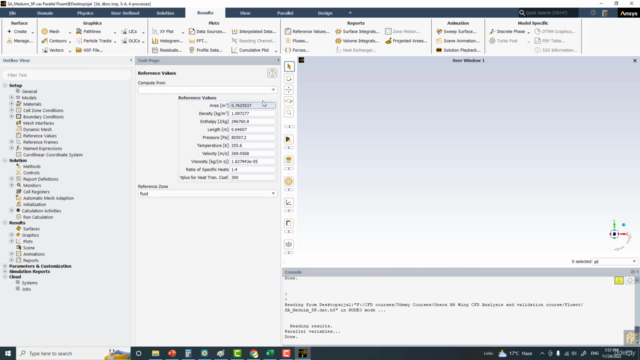Switch to the Domain ribbon tab
640x360 pixels.
[45, 13]
